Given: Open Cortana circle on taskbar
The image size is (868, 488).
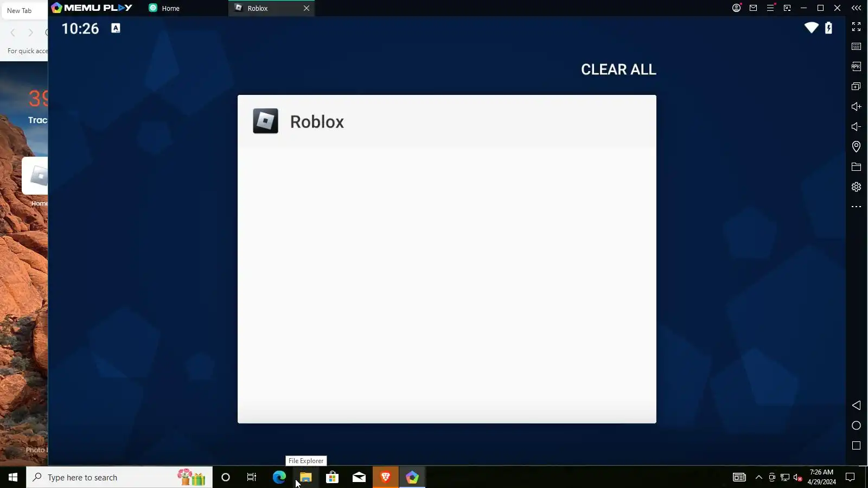Looking at the screenshot, I should (226, 477).
